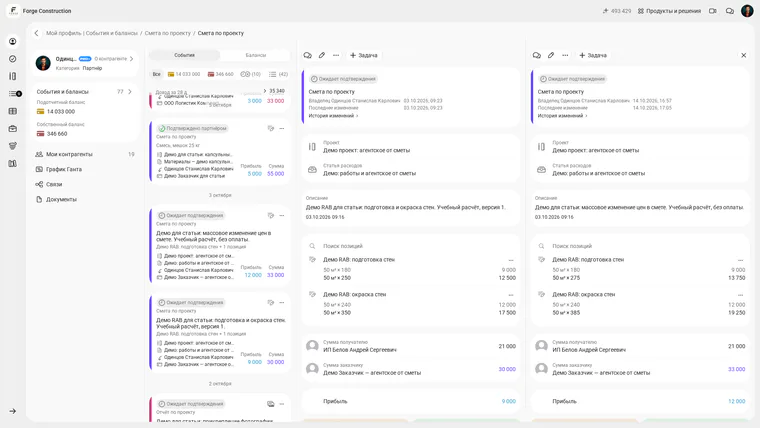Click the Forge Construction logo
Viewport: 760px width, 428px height.
(x=13, y=11)
